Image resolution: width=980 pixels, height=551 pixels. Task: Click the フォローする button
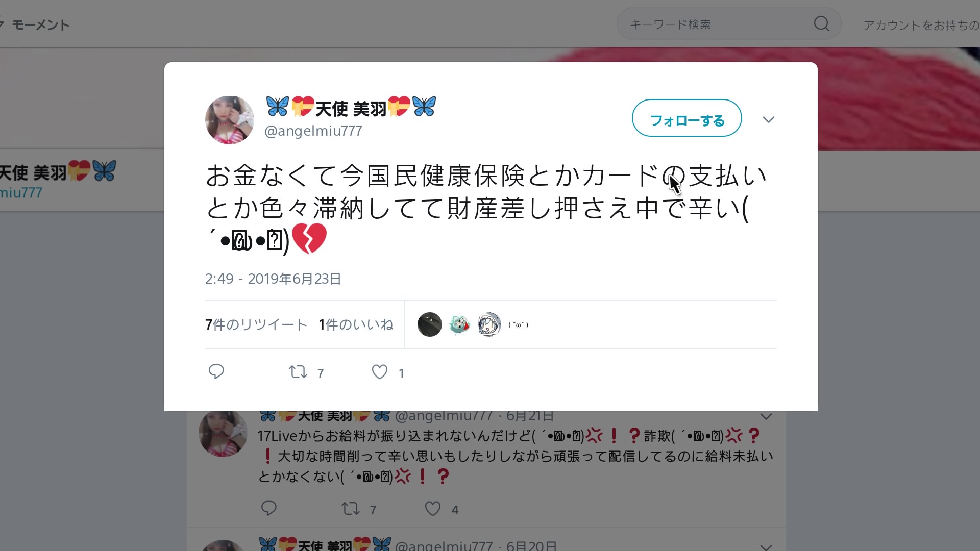click(687, 118)
